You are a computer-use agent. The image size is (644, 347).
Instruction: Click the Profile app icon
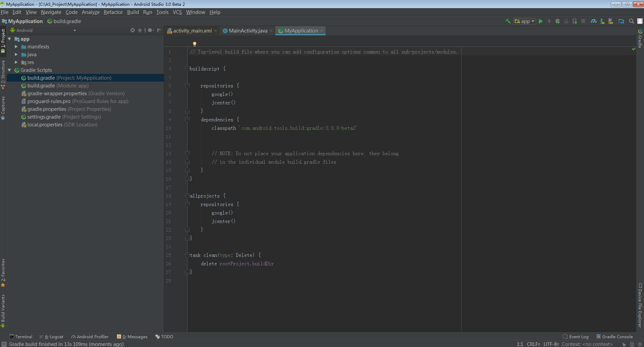coord(566,21)
